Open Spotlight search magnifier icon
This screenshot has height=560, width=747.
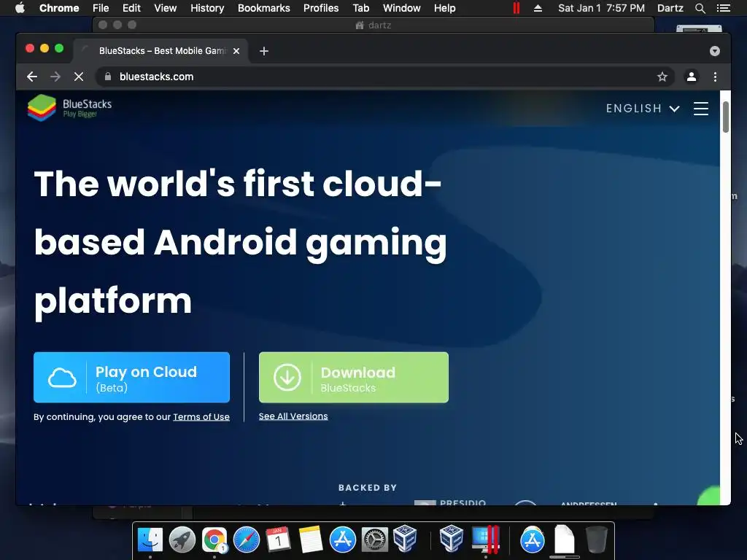coord(700,8)
